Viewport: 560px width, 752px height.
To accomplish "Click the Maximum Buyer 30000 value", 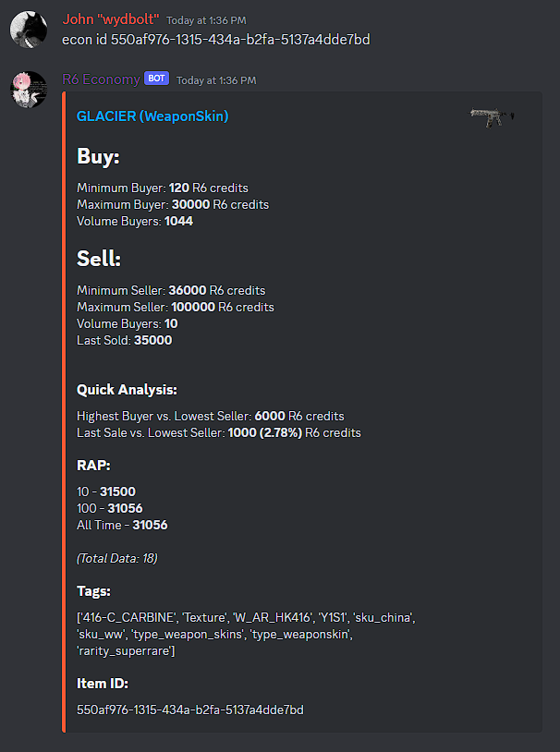I will click(191, 205).
